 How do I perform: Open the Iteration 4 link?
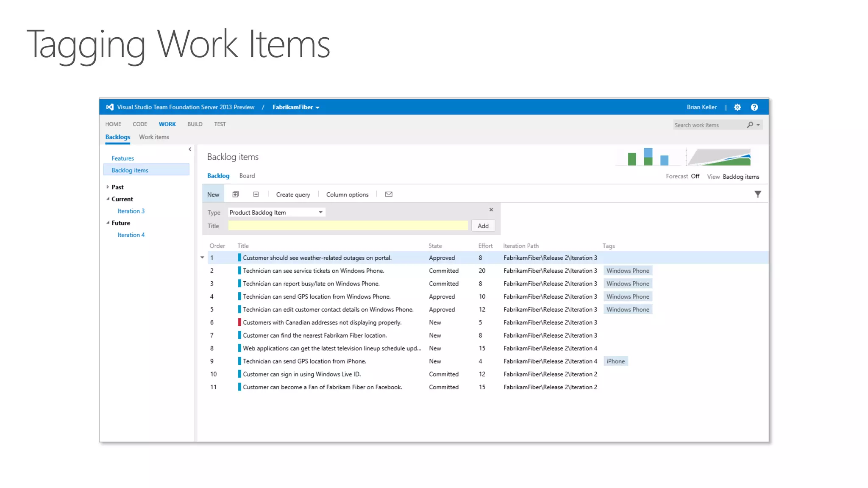pyautogui.click(x=131, y=235)
